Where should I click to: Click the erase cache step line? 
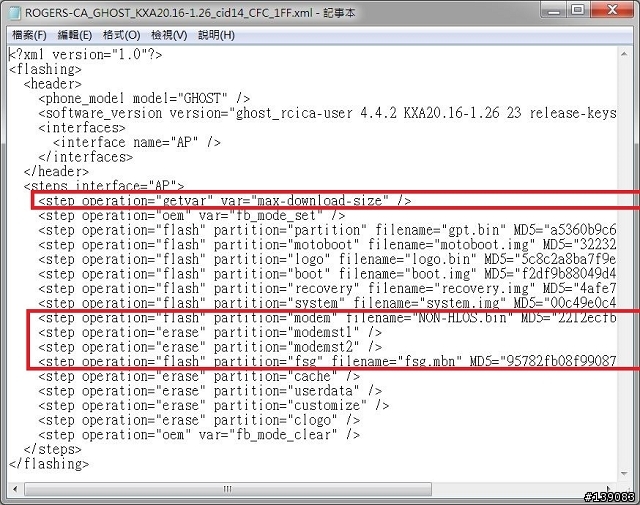coord(199,376)
